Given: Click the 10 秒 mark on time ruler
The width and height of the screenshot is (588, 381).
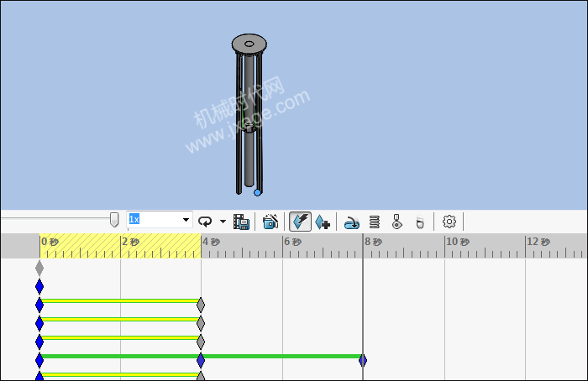Looking at the screenshot, I should tap(458, 242).
